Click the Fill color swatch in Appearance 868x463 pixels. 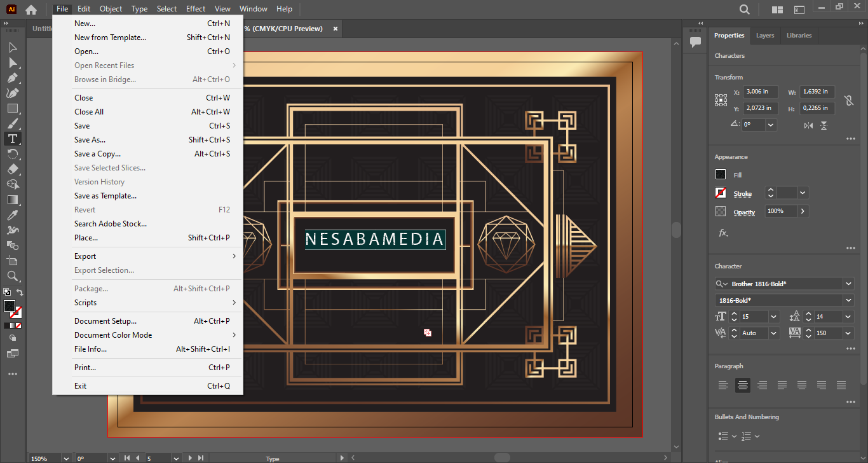pyautogui.click(x=721, y=175)
